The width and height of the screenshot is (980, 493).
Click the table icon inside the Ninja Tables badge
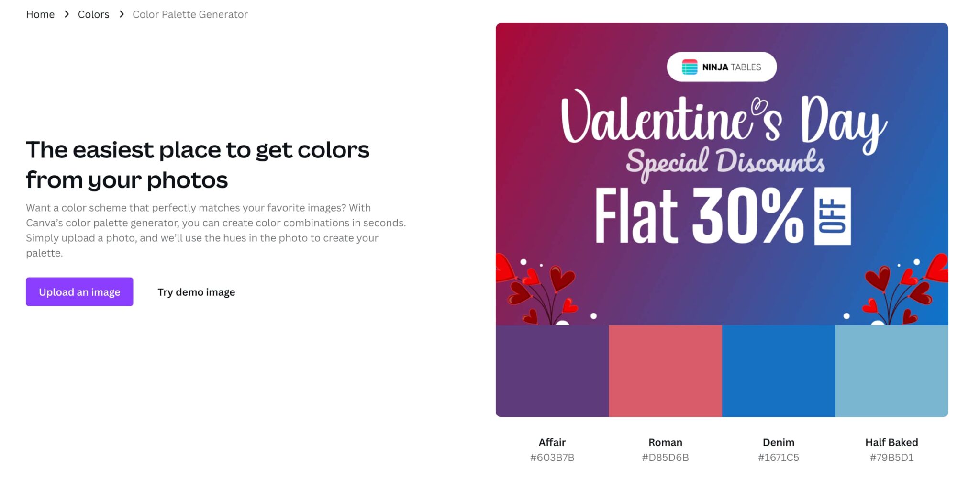[x=689, y=67]
